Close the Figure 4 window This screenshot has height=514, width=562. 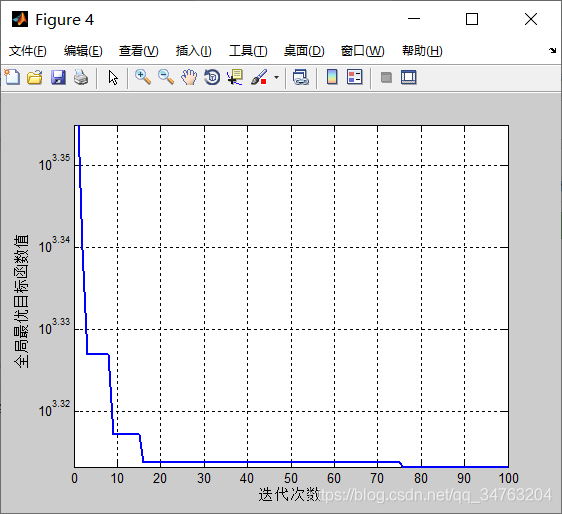click(x=531, y=19)
